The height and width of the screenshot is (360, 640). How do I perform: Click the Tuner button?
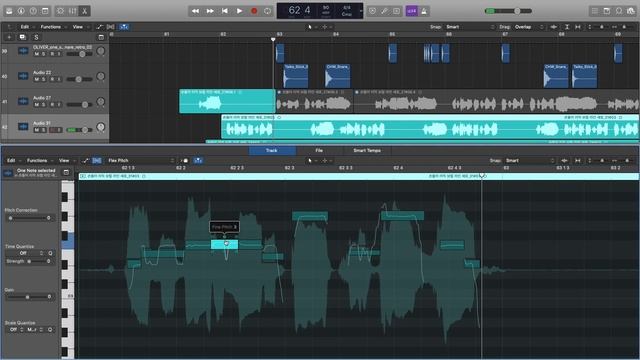pos(384,11)
